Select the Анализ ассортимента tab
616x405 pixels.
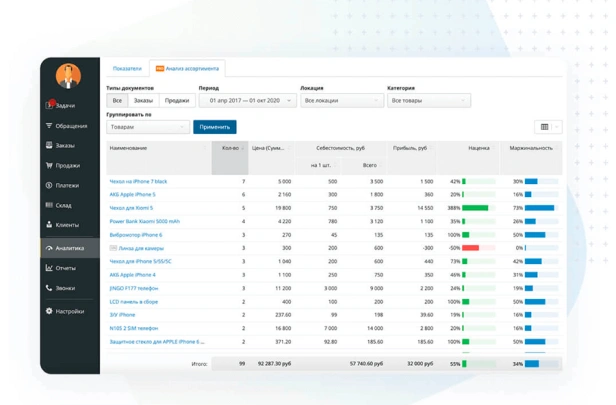tap(187, 69)
